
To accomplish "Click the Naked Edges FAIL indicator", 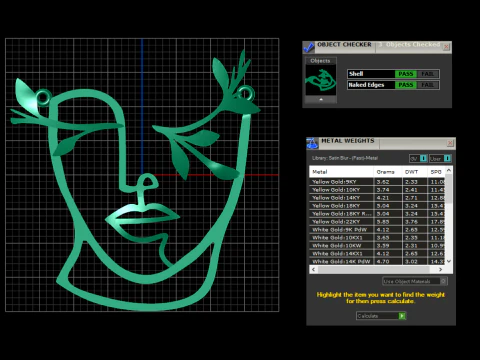I will (x=428, y=85).
